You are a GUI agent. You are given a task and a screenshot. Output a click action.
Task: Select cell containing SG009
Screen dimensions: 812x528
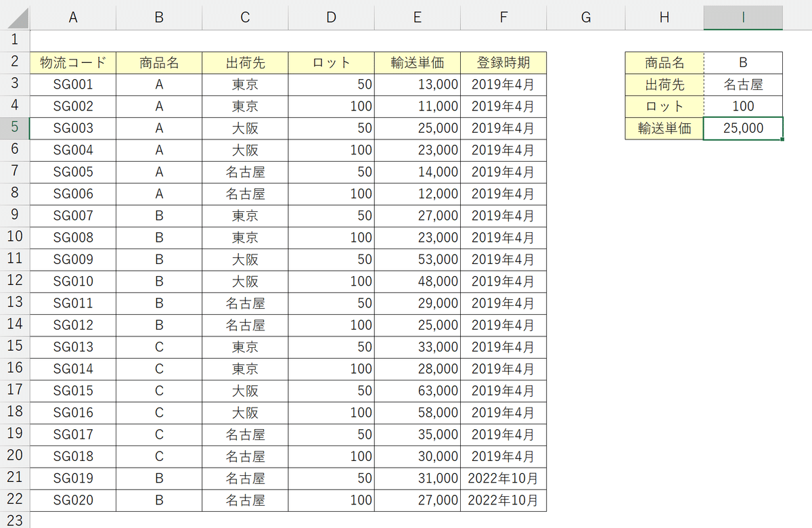73,259
